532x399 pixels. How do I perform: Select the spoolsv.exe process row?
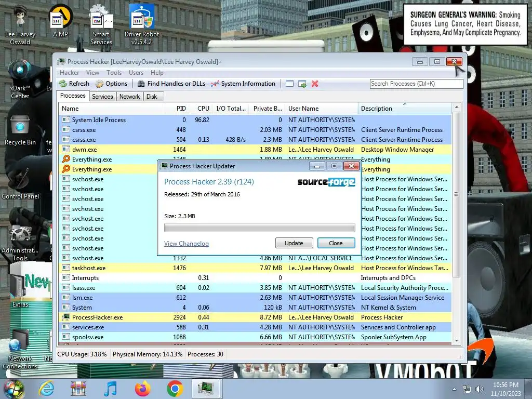(256, 337)
